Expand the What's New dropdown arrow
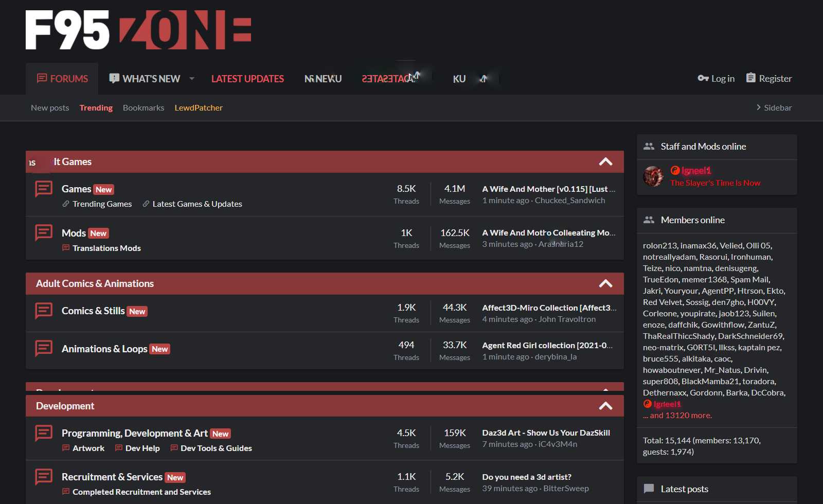 [x=192, y=79]
